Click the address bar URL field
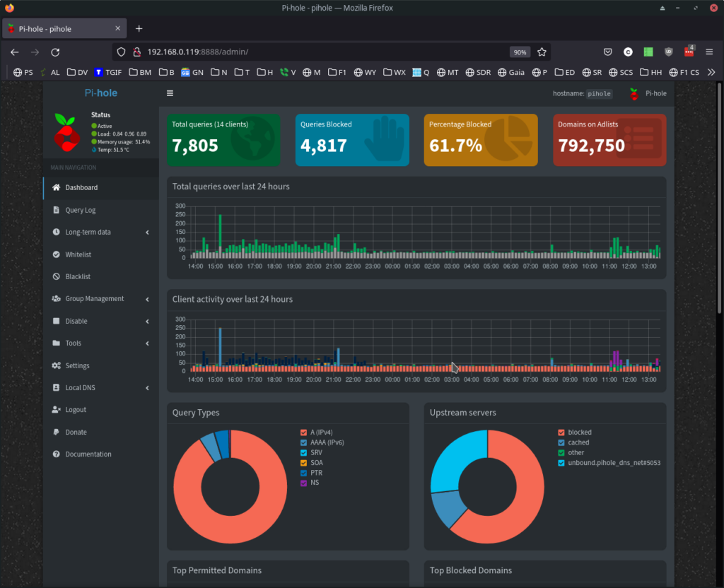Viewport: 724px width, 588px height. pyautogui.click(x=323, y=52)
